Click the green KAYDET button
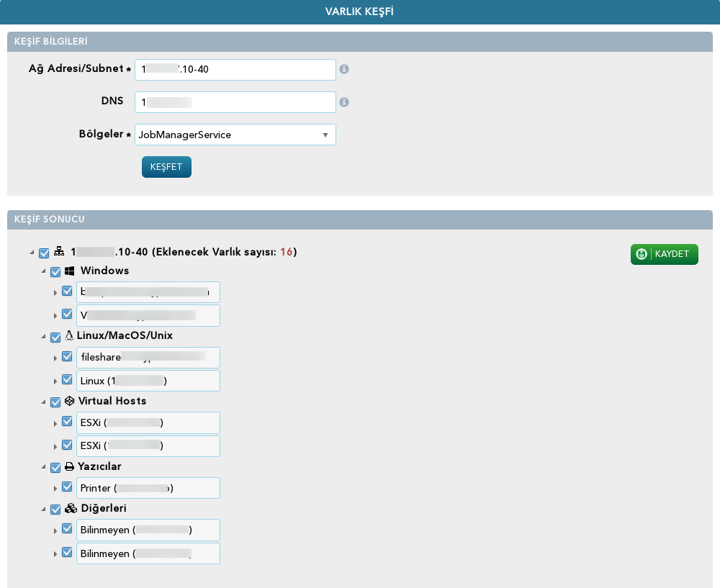Image resolution: width=720 pixels, height=588 pixels. pyautogui.click(x=664, y=254)
